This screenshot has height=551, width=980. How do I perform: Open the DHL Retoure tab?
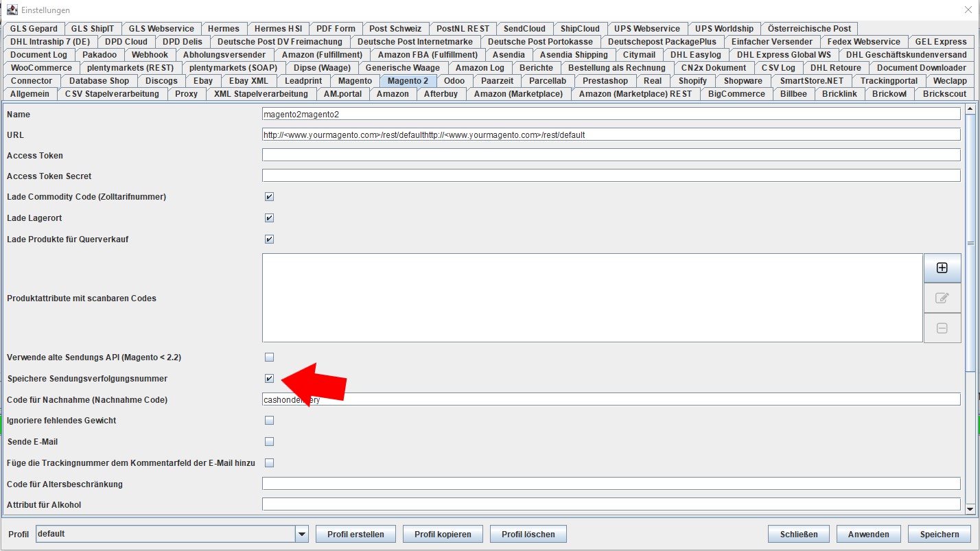pos(835,68)
